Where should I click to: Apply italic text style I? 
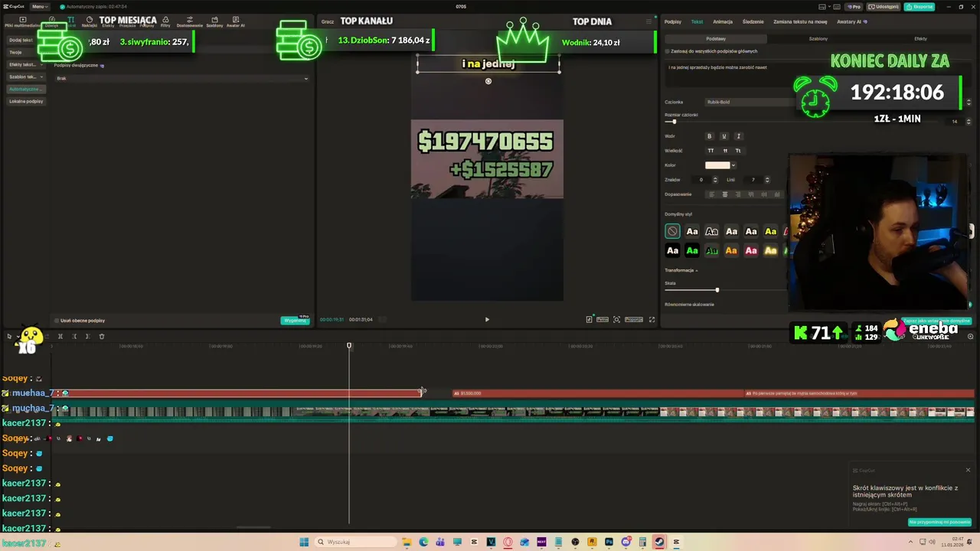(738, 136)
